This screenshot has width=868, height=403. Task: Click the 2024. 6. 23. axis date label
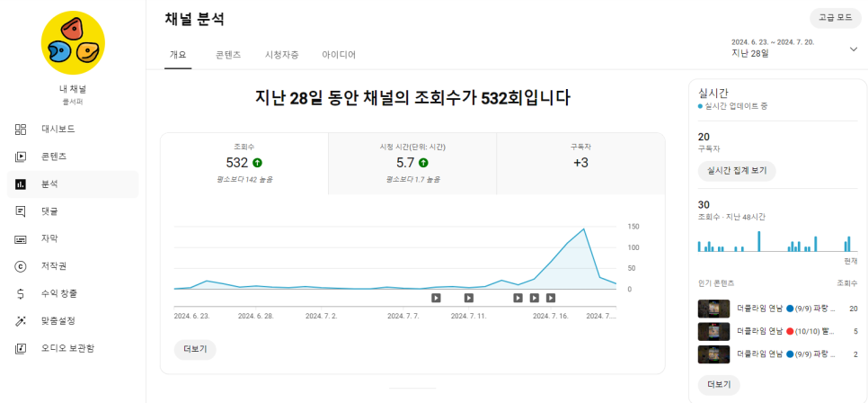pyautogui.click(x=191, y=316)
